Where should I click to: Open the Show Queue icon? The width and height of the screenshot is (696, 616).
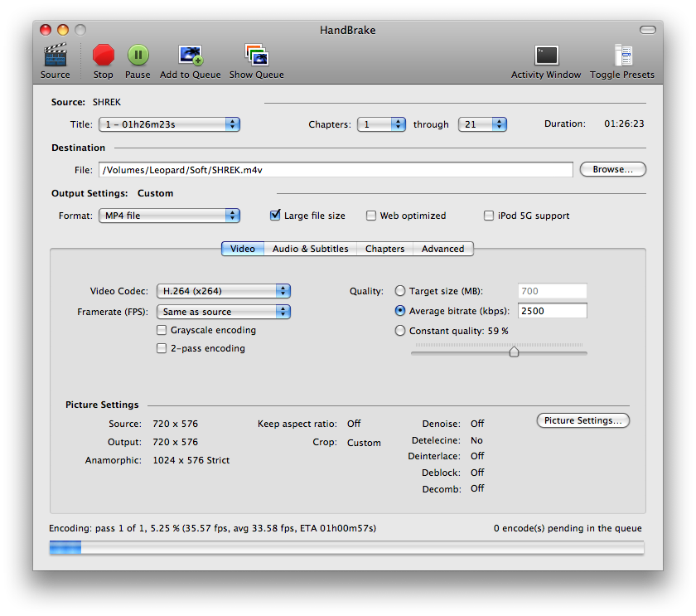pos(257,55)
